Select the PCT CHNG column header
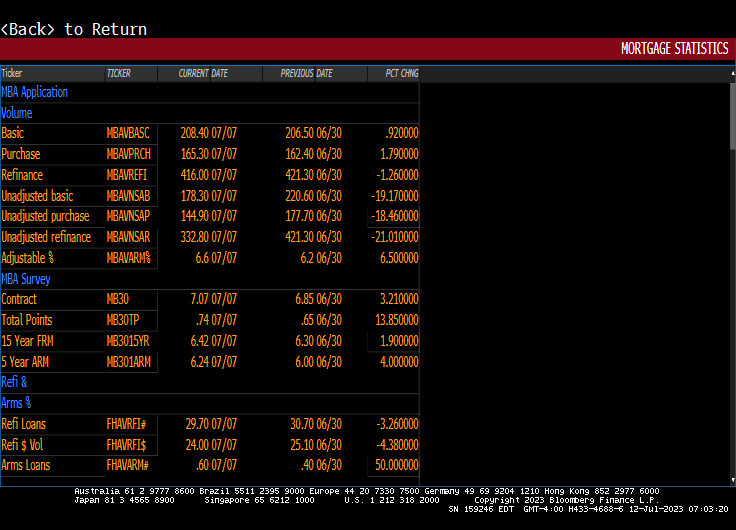This screenshot has width=736, height=530. coord(393,73)
